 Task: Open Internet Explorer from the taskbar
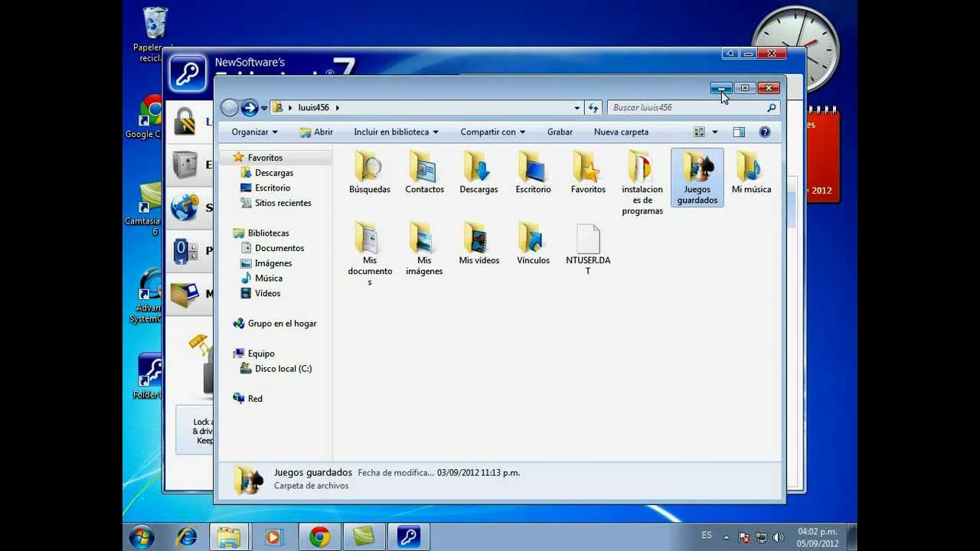(x=186, y=537)
